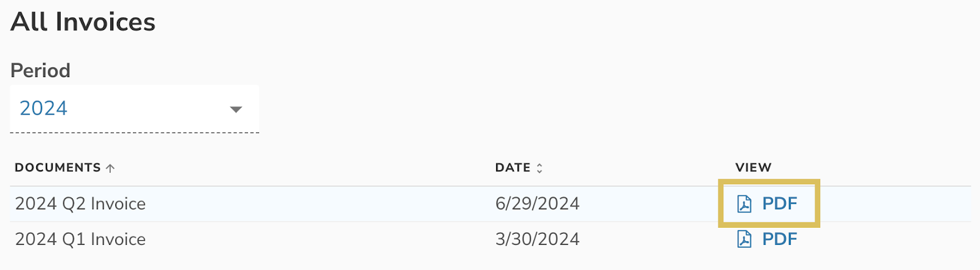
Task: Click the sort icon beside DATE
Action: [x=540, y=168]
